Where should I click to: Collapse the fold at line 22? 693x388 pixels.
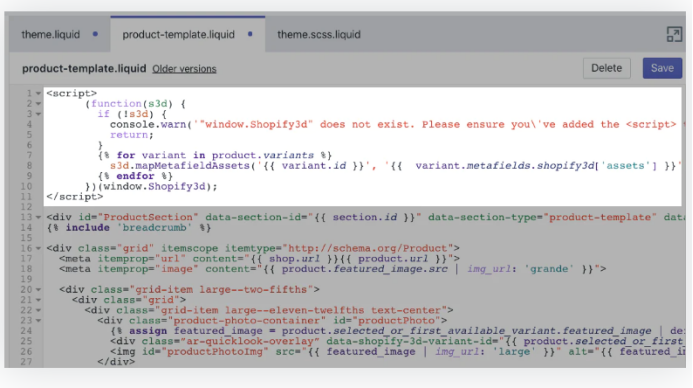pos(38,310)
